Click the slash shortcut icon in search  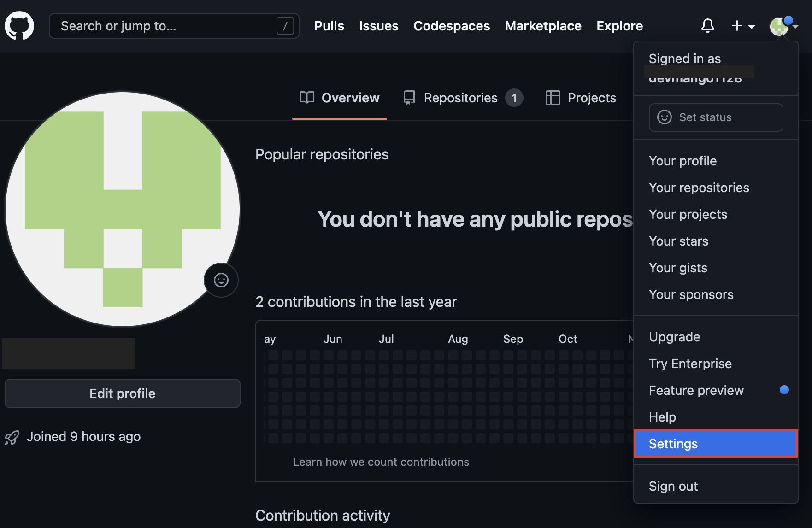pyautogui.click(x=285, y=26)
